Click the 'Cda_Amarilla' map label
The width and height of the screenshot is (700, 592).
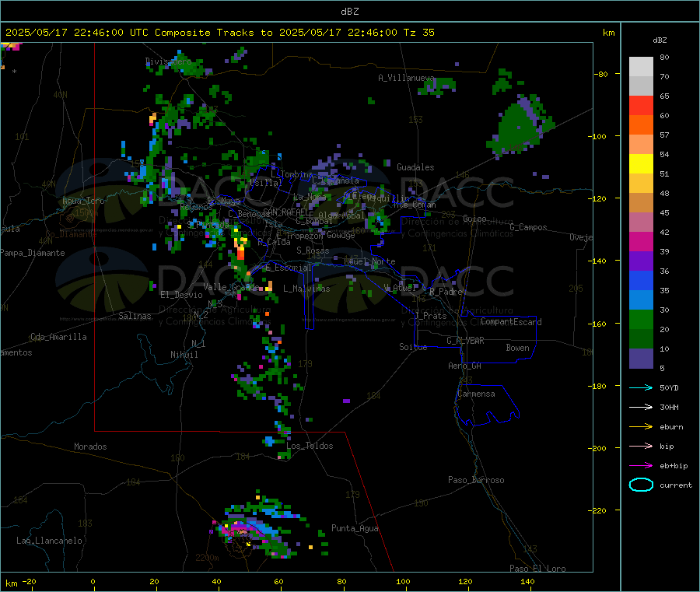pyautogui.click(x=58, y=337)
